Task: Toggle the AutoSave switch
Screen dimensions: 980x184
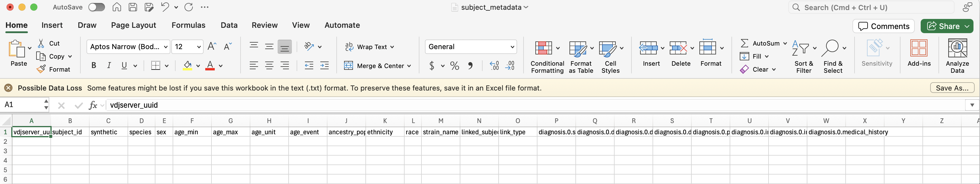Action: click(x=96, y=7)
